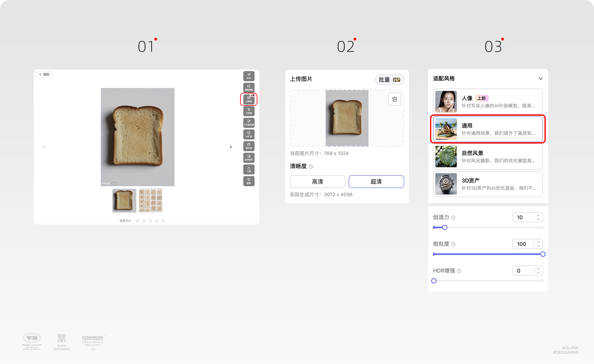594x364 pixels.
Task: Click the 效果评分 label
Action: coord(125,221)
